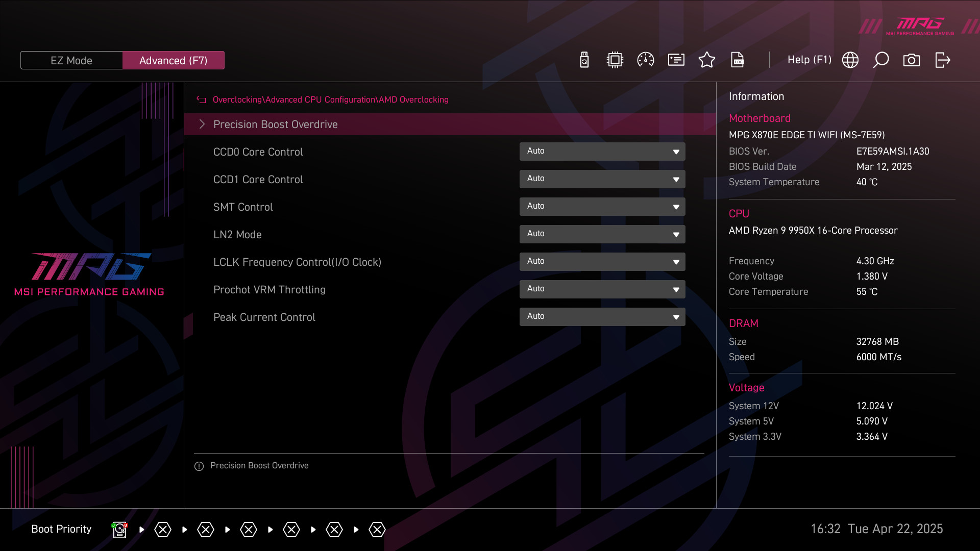Open the Favorites star icon
The height and width of the screenshot is (551, 980).
tap(707, 60)
